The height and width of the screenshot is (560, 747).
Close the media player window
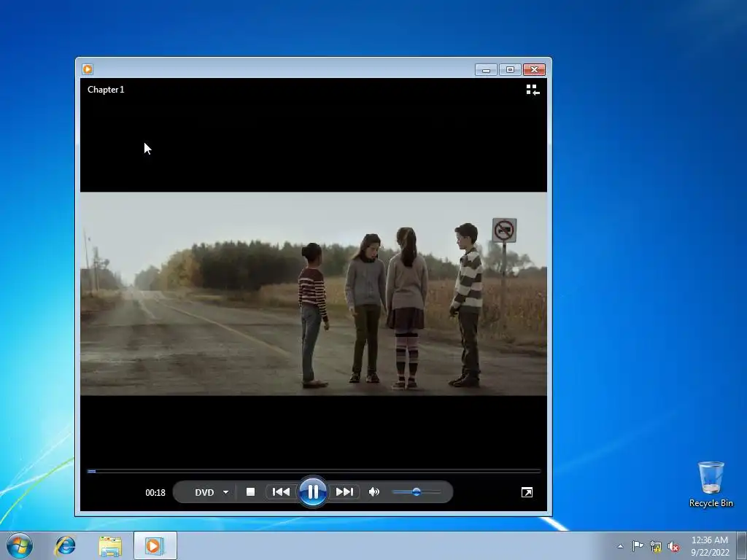[535, 70]
